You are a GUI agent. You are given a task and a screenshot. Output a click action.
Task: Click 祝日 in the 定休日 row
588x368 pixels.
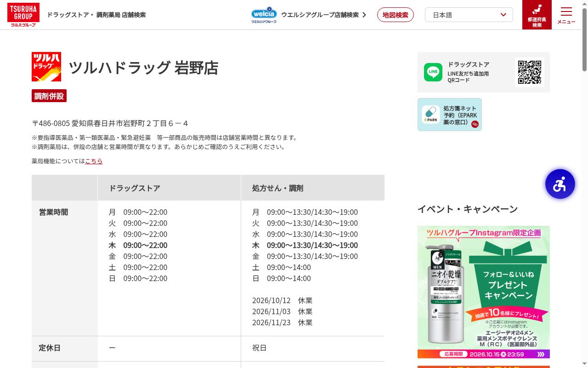(260, 348)
